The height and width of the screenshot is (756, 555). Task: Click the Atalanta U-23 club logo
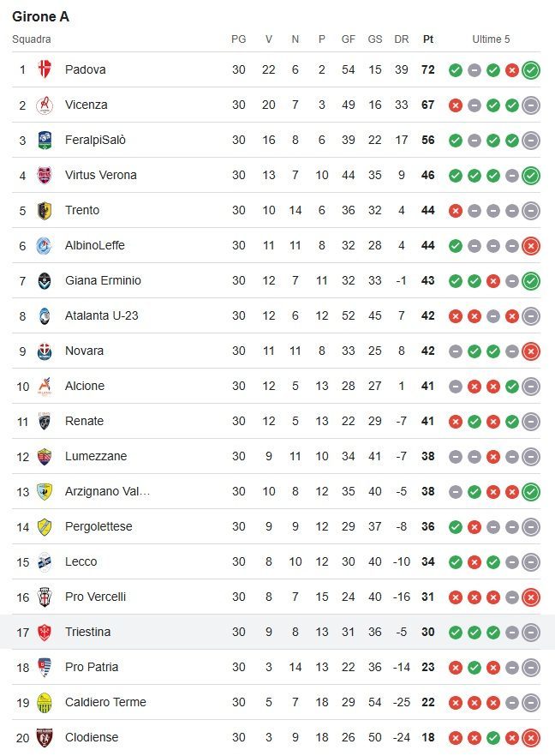point(45,315)
